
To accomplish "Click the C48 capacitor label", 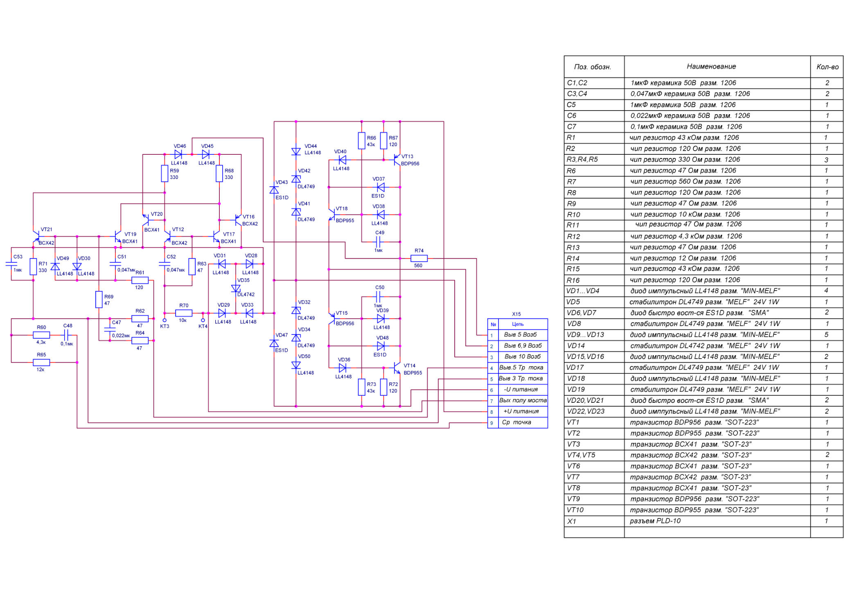I will (68, 326).
